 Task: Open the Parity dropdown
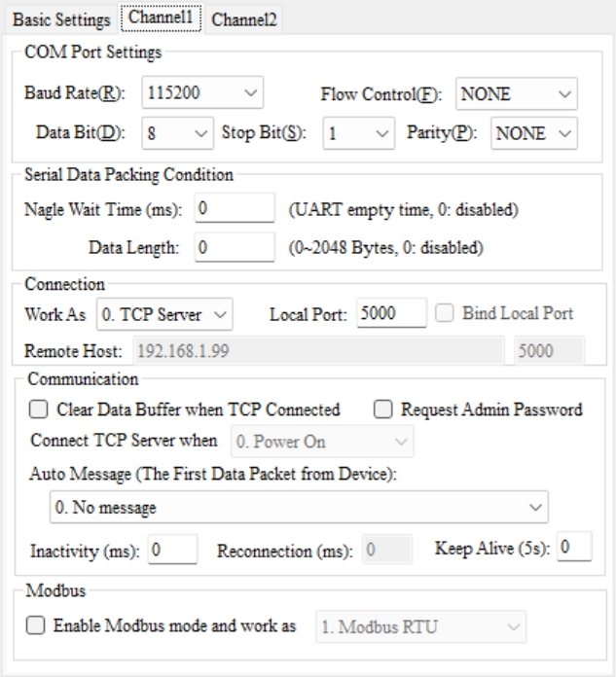click(x=533, y=132)
